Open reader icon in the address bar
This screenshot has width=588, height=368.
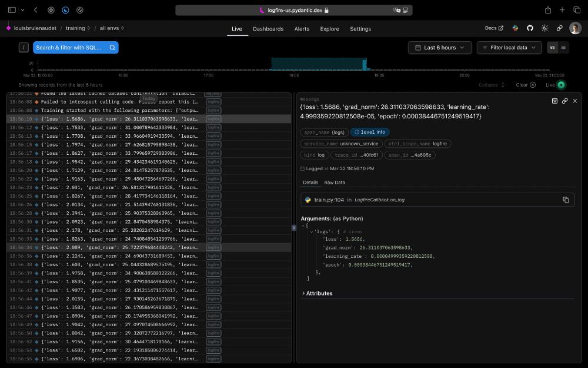406,10
